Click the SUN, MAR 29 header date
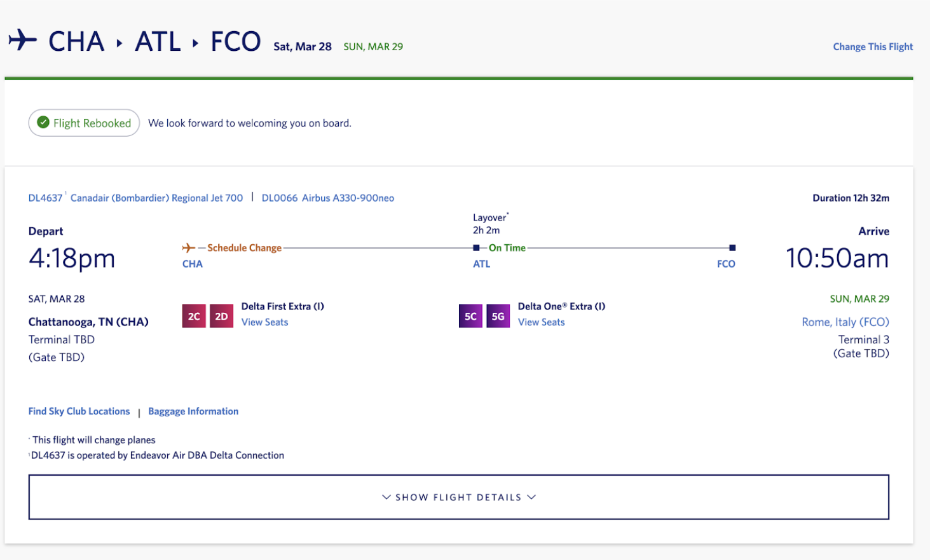Viewport: 930px width, 560px height. [x=373, y=46]
